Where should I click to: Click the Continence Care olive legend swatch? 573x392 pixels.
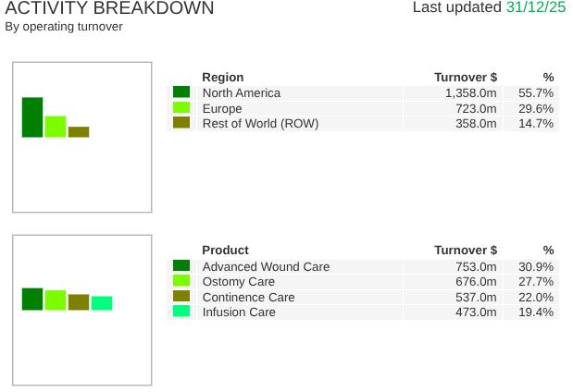click(181, 297)
